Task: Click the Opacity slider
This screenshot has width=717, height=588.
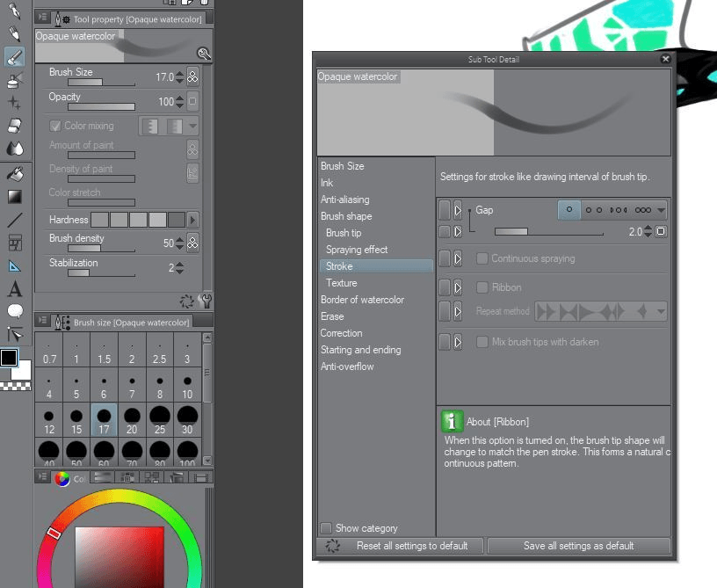Action: coord(102,107)
